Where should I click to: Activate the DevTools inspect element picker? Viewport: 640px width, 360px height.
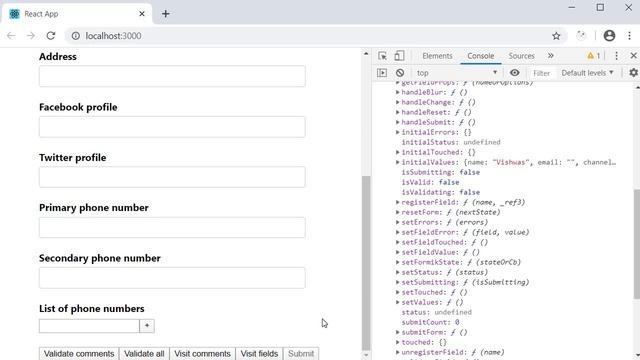tap(382, 56)
